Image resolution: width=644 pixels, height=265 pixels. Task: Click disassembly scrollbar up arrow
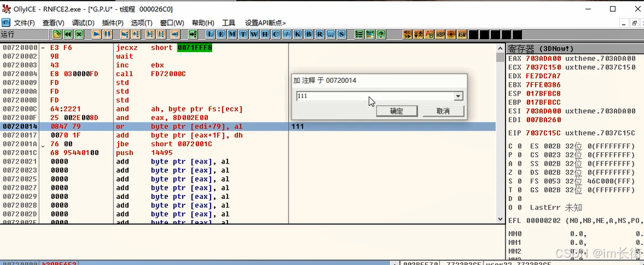tap(500, 48)
